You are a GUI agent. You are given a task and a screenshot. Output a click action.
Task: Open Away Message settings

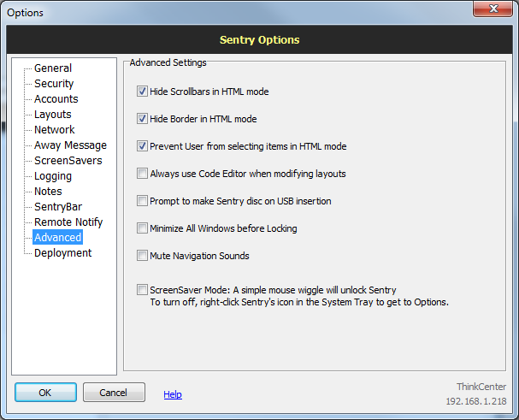coord(70,145)
